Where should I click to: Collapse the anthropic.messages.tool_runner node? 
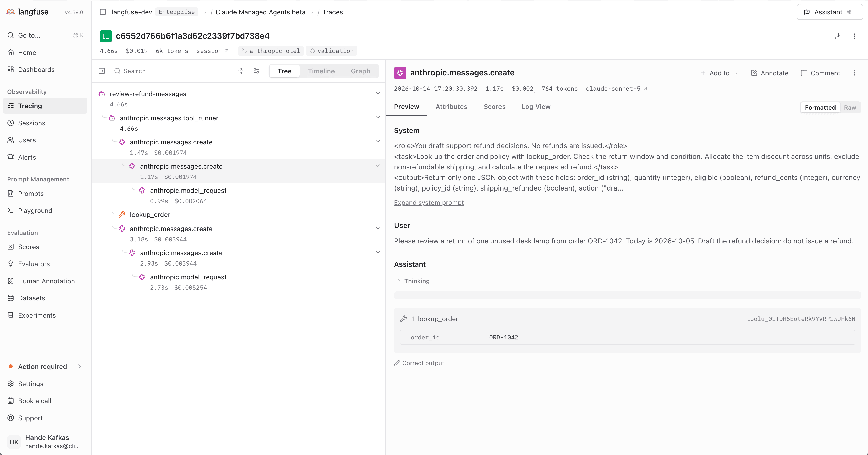pyautogui.click(x=378, y=118)
